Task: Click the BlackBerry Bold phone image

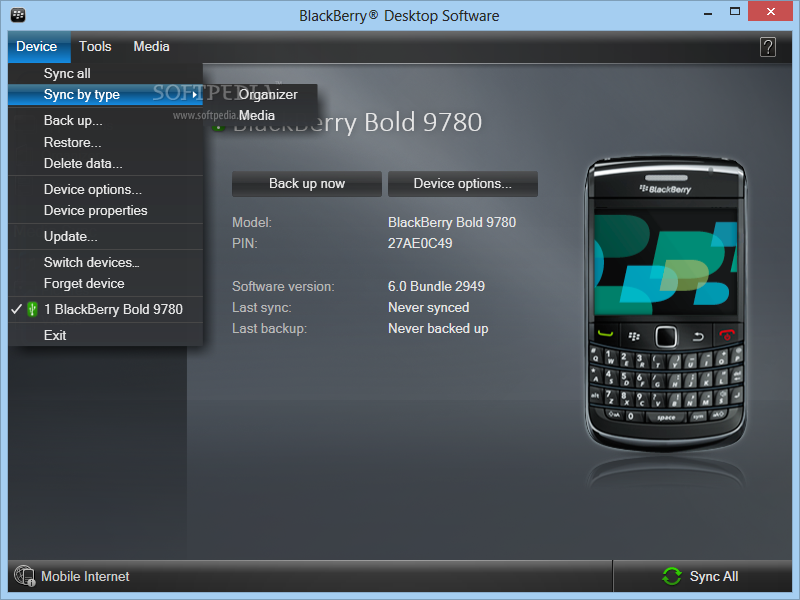Action: click(x=665, y=305)
